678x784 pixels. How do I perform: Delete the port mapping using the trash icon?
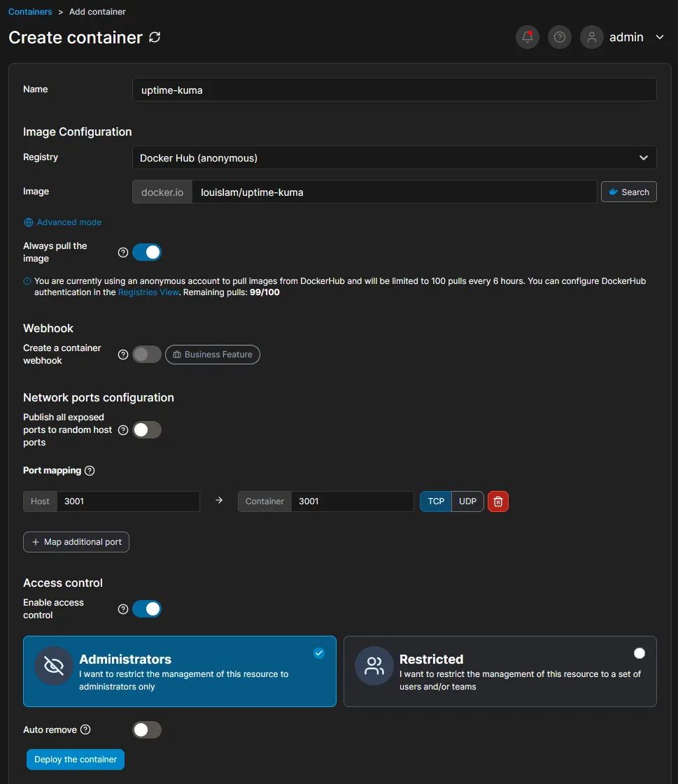click(497, 501)
